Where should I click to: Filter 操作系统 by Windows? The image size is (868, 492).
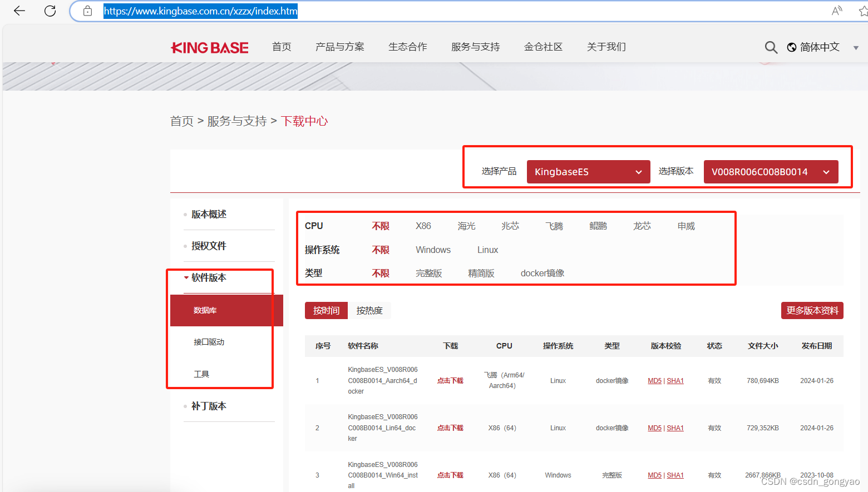click(433, 250)
